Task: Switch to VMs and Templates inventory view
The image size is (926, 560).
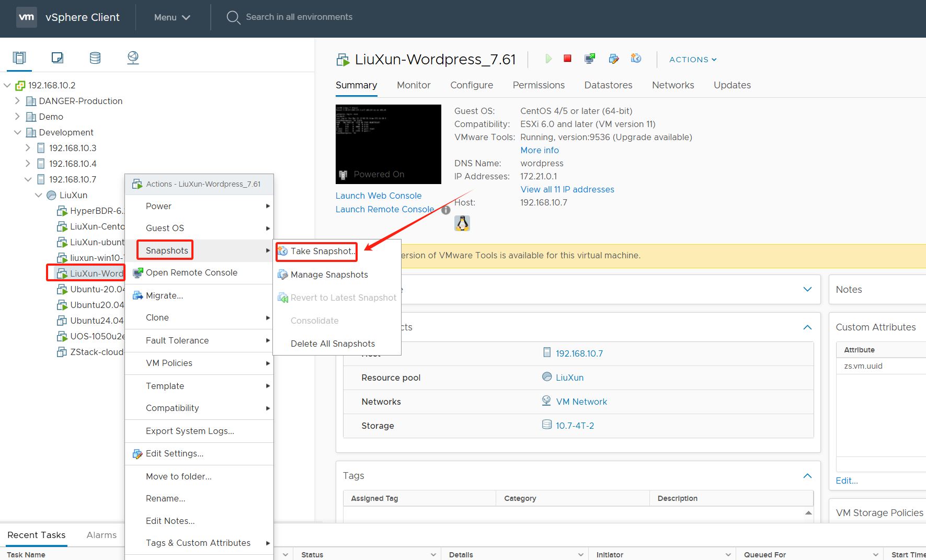Action: 58,58
